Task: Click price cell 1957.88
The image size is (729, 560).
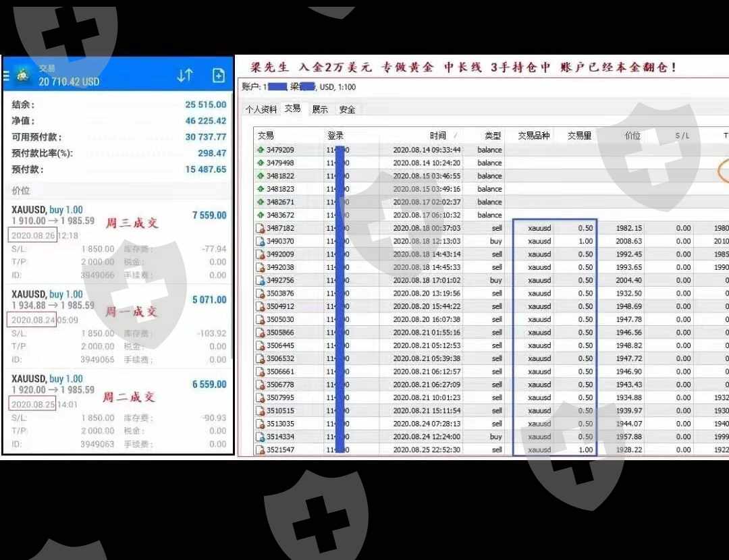Action: tap(629, 437)
